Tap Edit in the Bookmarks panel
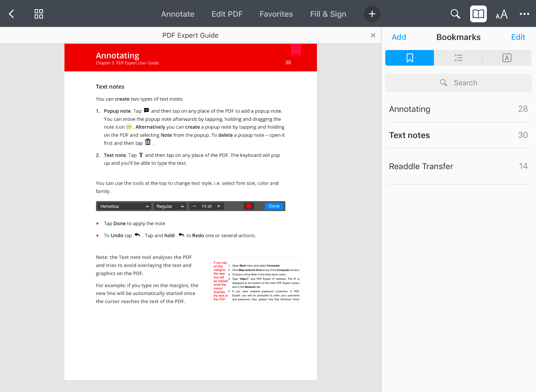Viewport: 536px width, 392px height. (518, 37)
